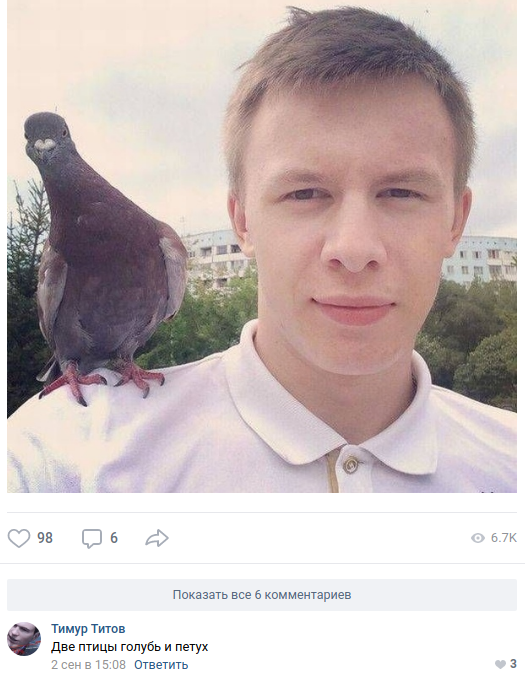Share the post using the arrow icon

[x=157, y=538]
